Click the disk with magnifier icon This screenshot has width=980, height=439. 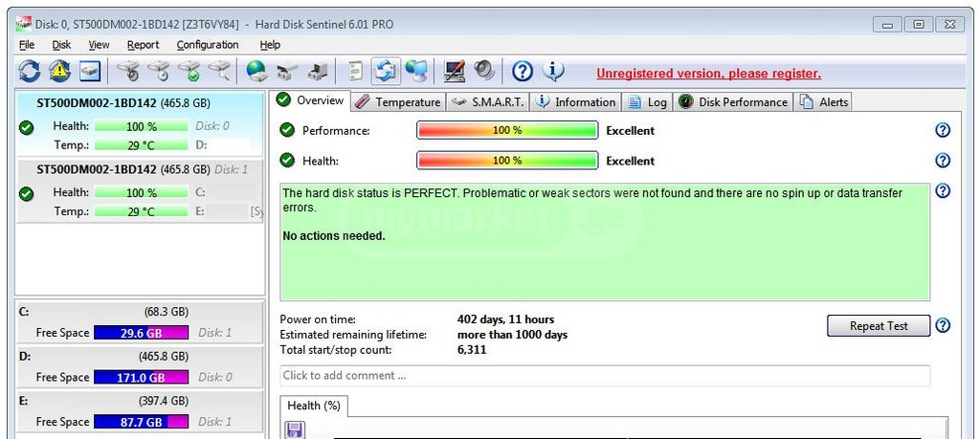coord(219,71)
